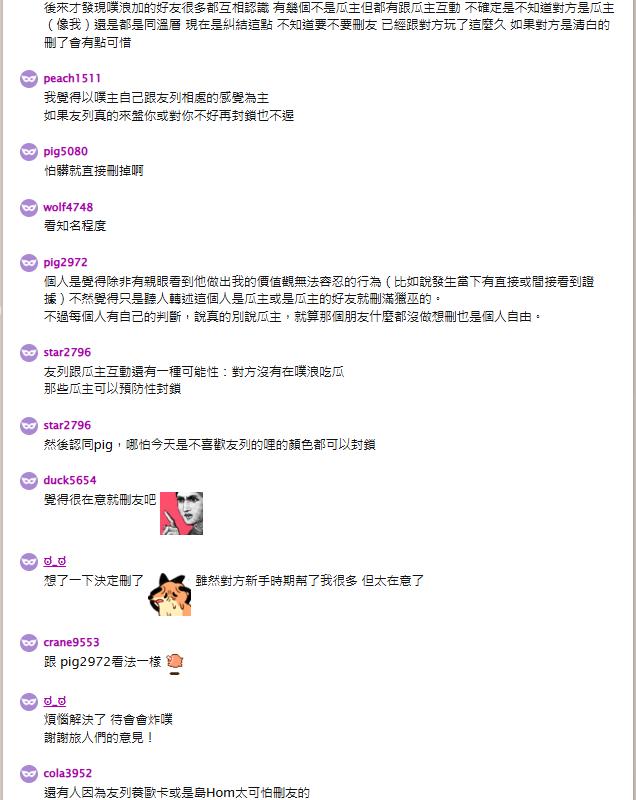The image size is (636, 800).
Task: Click the mask avatar beside pig2972
Action: point(29,263)
